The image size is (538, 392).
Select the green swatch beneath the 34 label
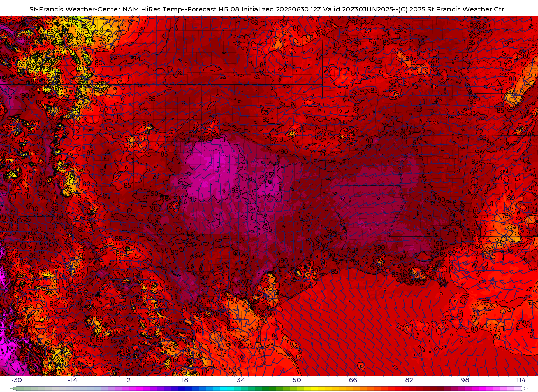point(244,389)
